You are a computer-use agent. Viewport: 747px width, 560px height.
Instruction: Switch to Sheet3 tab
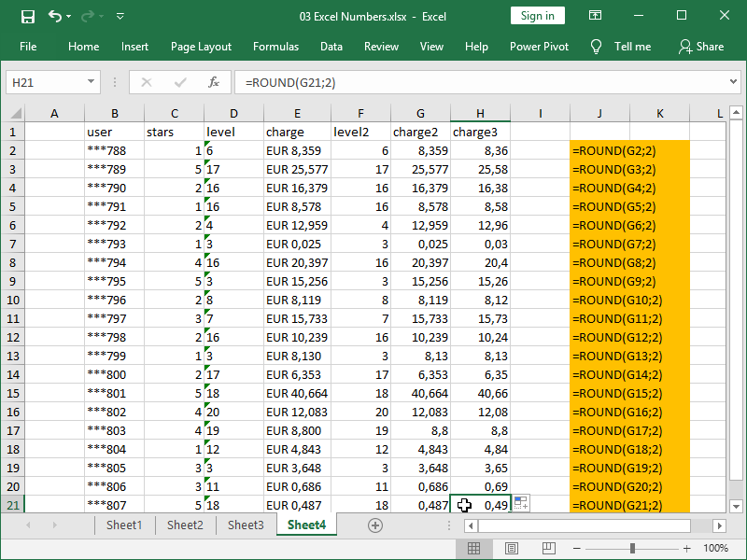[x=246, y=525]
